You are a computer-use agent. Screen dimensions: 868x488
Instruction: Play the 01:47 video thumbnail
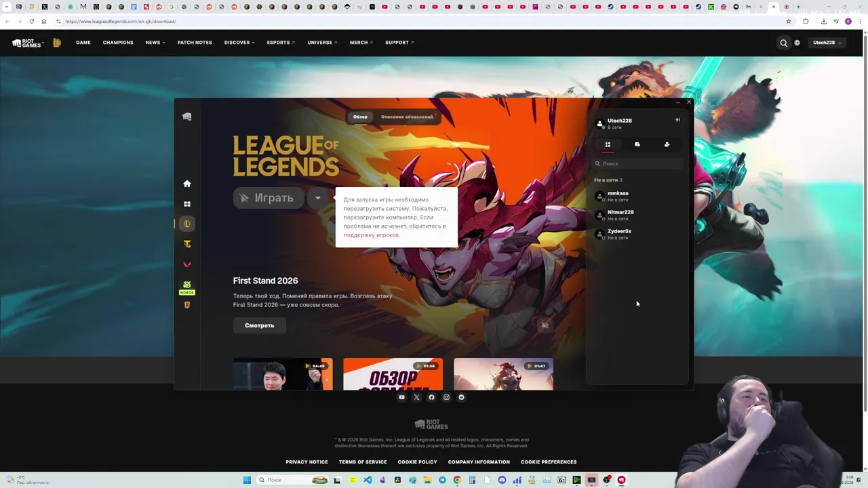[x=503, y=374]
